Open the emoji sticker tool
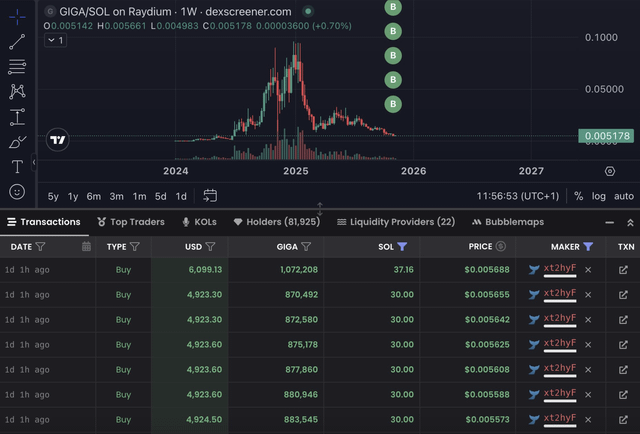This screenshot has height=434, width=640. (x=17, y=191)
